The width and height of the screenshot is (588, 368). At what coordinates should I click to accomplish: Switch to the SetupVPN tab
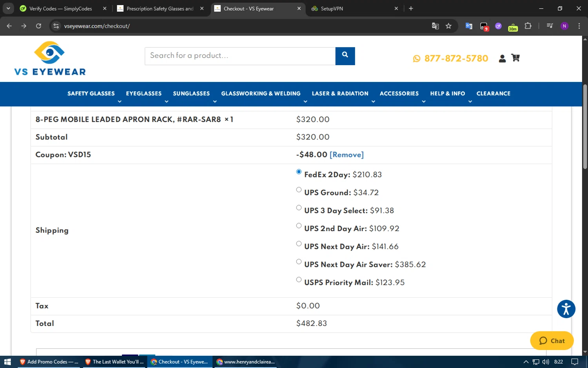pos(332,9)
